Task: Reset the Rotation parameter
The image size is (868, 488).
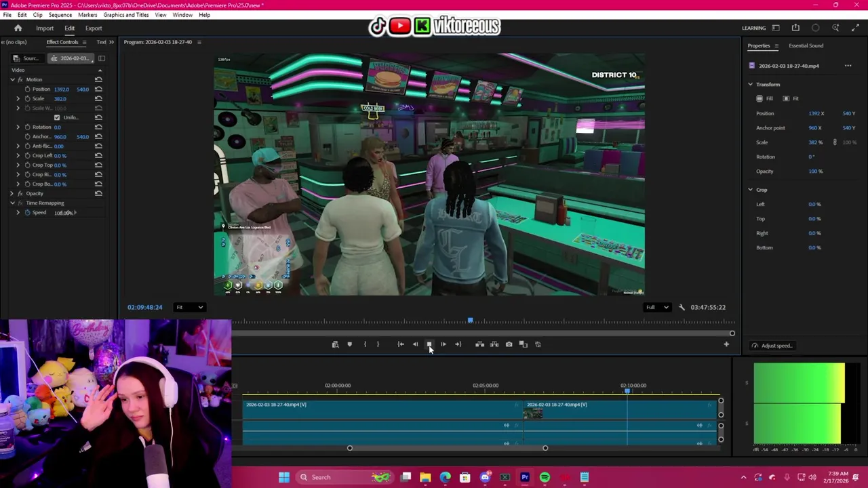Action: 98,127
